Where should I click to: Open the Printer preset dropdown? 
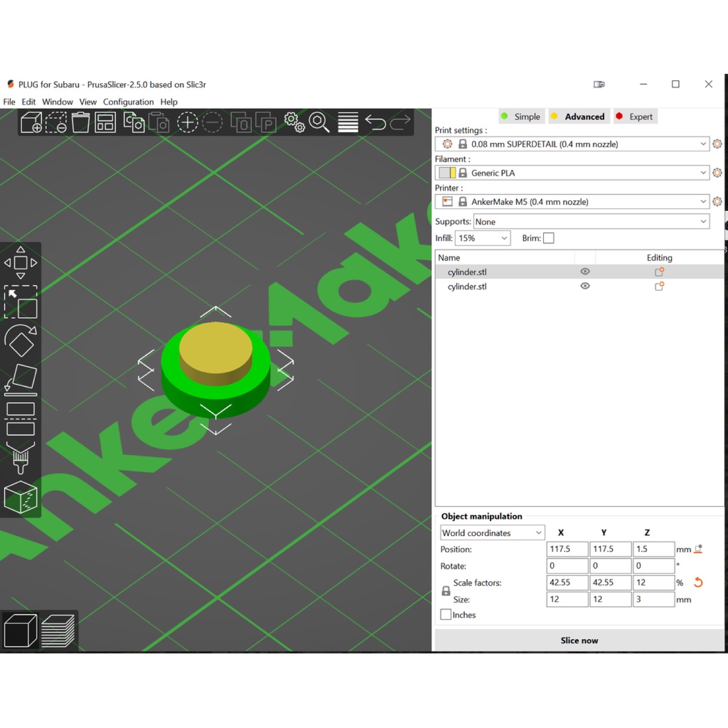[x=572, y=202]
